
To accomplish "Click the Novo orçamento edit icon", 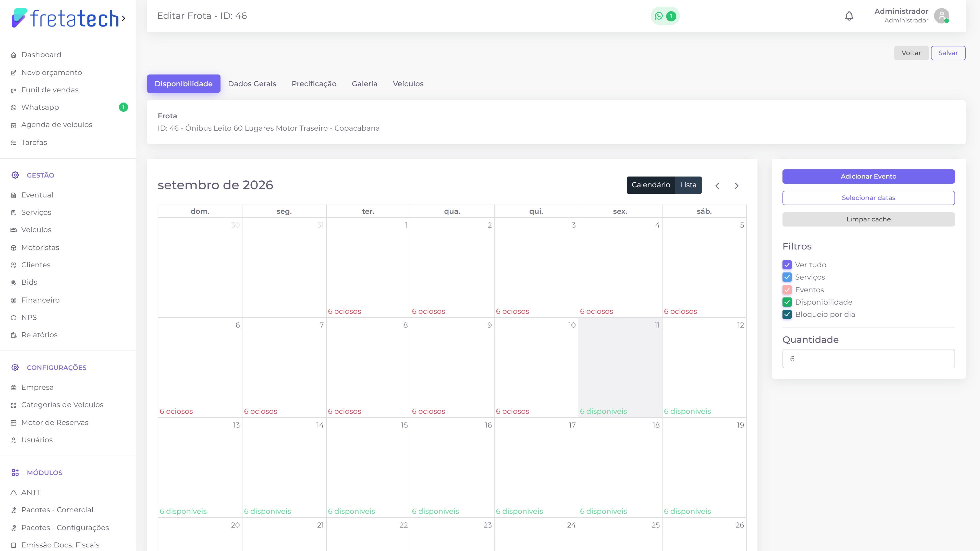I will pyautogui.click(x=14, y=73).
